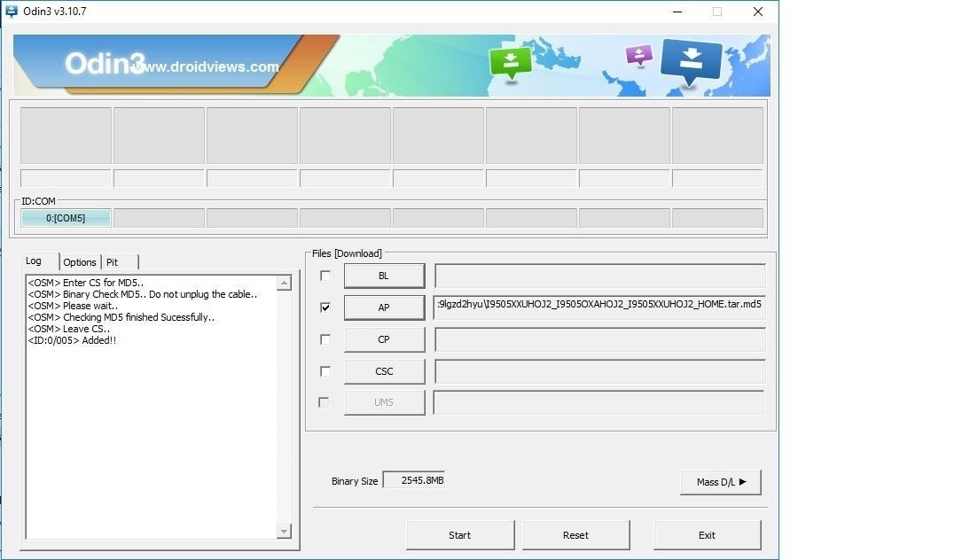Click the blue download icon in banner

coord(691,62)
